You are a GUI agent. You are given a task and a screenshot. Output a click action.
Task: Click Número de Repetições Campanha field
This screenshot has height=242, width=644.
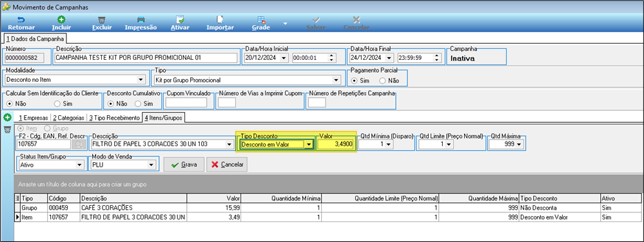point(317,103)
